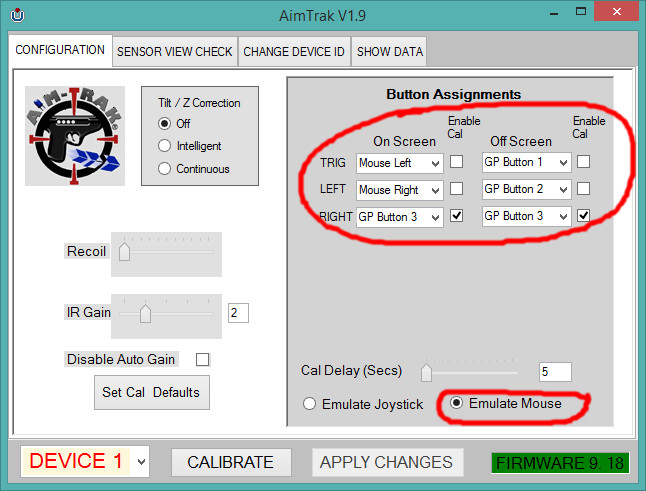Toggle TRIG on-screen Enable Cal checkbox
Screen dimensions: 646x491
tap(456, 162)
